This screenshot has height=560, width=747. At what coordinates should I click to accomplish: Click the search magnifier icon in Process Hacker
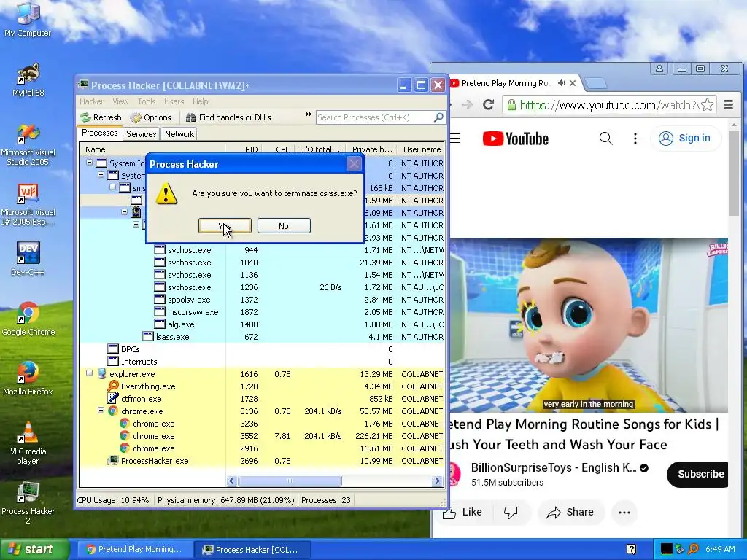click(438, 117)
